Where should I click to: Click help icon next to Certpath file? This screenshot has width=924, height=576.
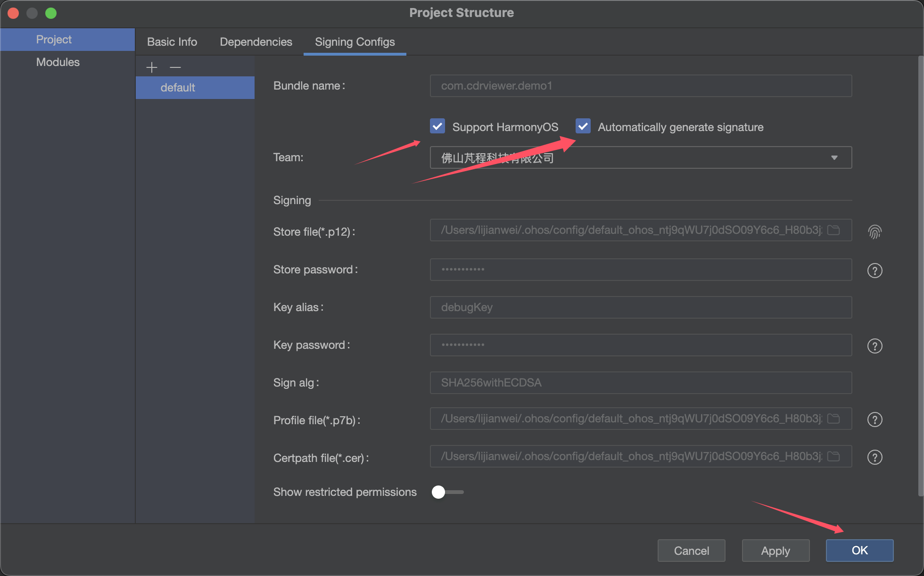click(874, 457)
